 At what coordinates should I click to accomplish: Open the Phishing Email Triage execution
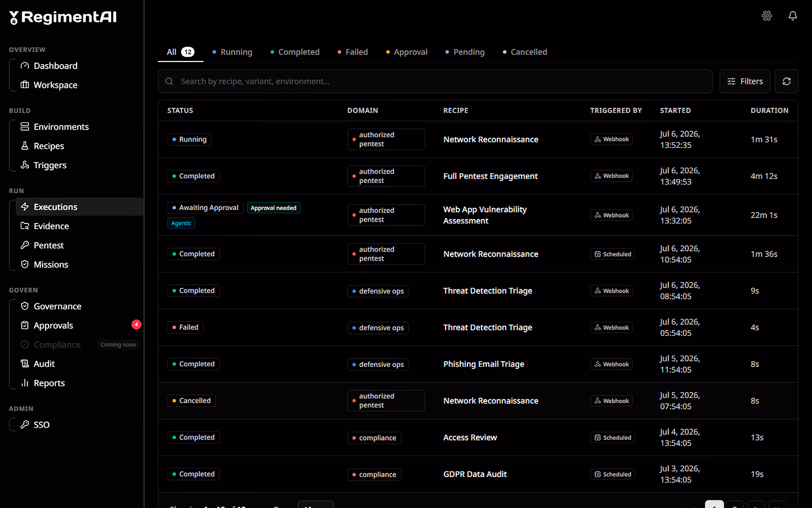tap(484, 364)
